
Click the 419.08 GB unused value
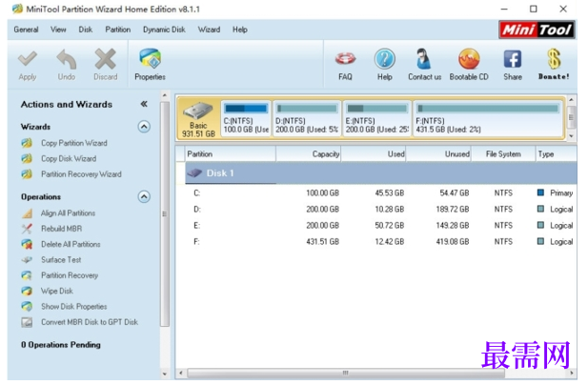pos(453,242)
